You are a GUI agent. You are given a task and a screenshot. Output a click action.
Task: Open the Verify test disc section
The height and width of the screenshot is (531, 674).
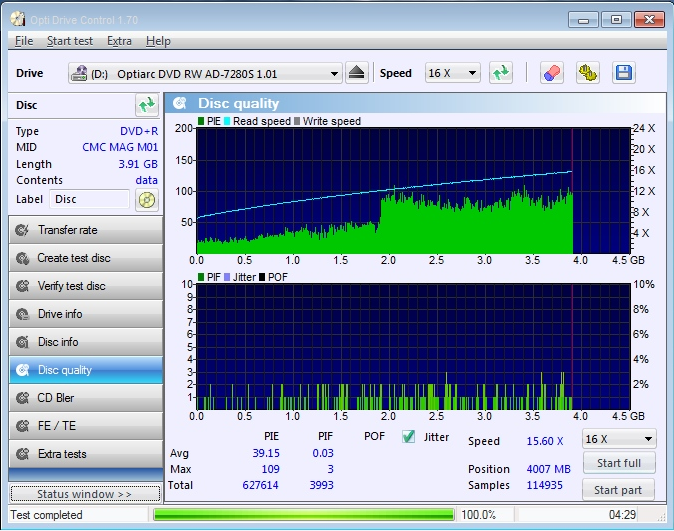point(86,286)
